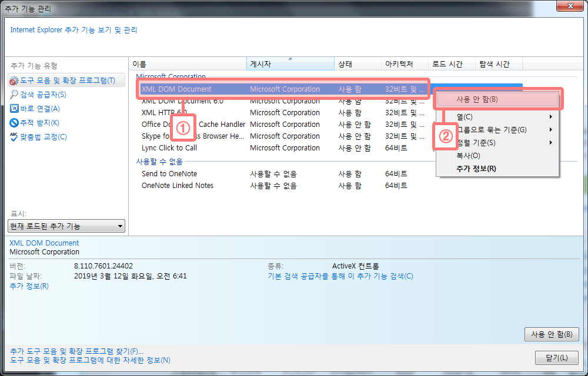Click 기본 검색 공급자를 통해 이 추가 기능 검색 link
This screenshot has width=588, height=376.
tap(340, 276)
